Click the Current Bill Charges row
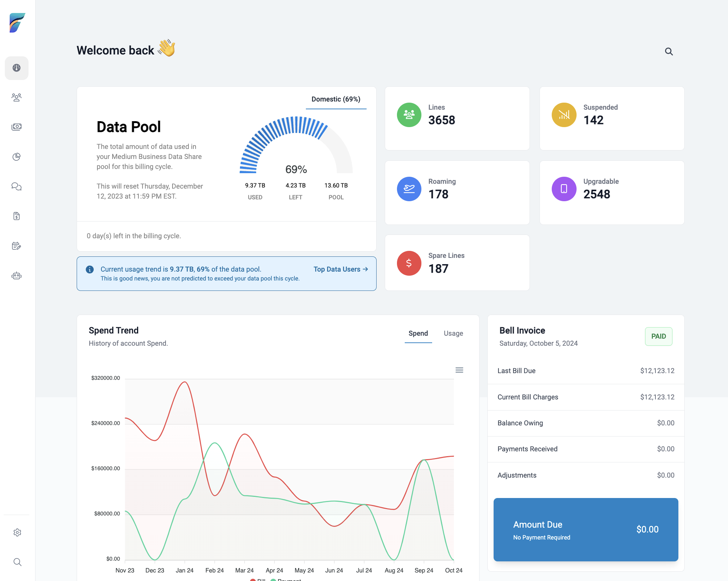Viewport: 728px width, 581px height. point(586,397)
